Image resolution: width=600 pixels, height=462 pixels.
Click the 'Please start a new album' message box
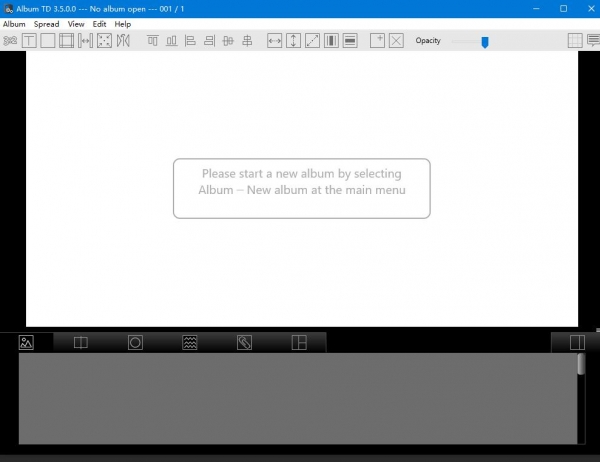click(302, 188)
